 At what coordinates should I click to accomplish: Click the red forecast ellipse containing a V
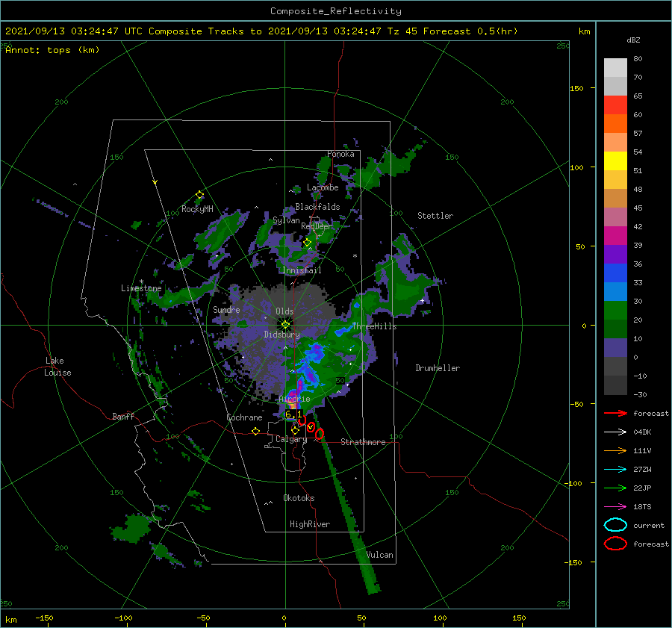click(311, 427)
